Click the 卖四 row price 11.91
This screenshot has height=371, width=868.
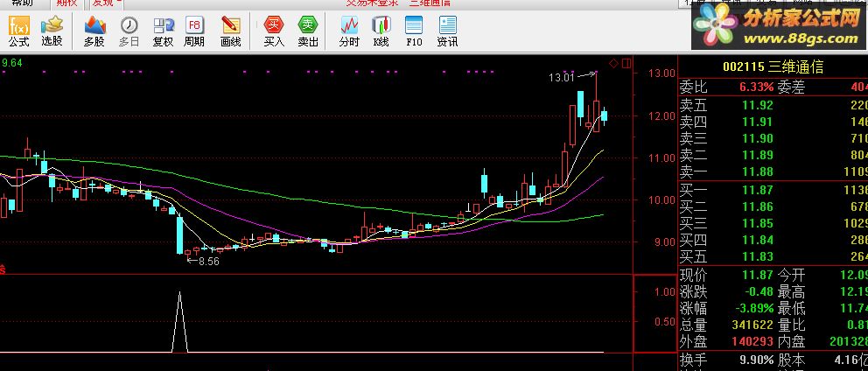758,122
